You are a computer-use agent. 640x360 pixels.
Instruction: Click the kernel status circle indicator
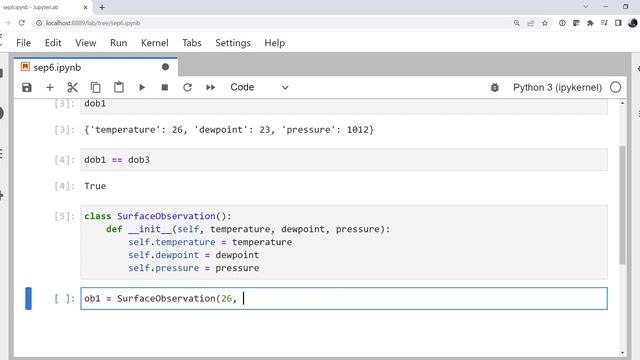pos(616,87)
